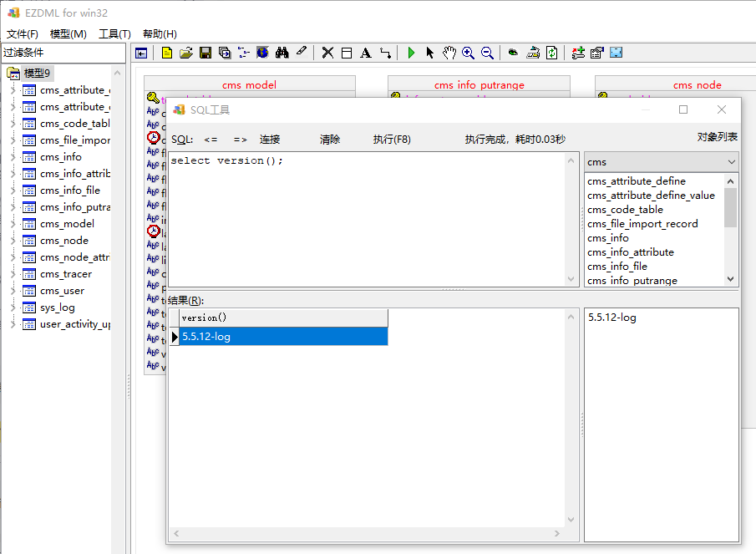Select the connector line tool
Image resolution: width=756 pixels, height=554 pixels.
coord(385,53)
